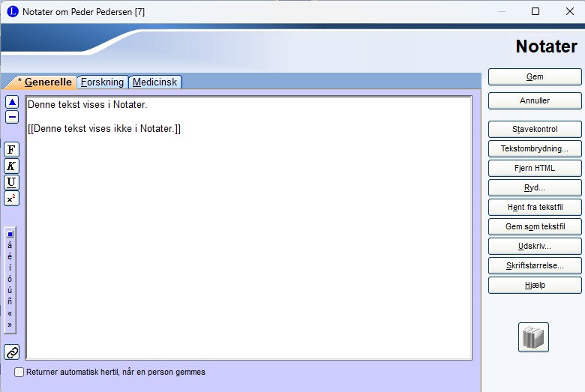Image resolution: width=585 pixels, height=392 pixels.
Task: Apply bold with the F icon
Action: 12,149
